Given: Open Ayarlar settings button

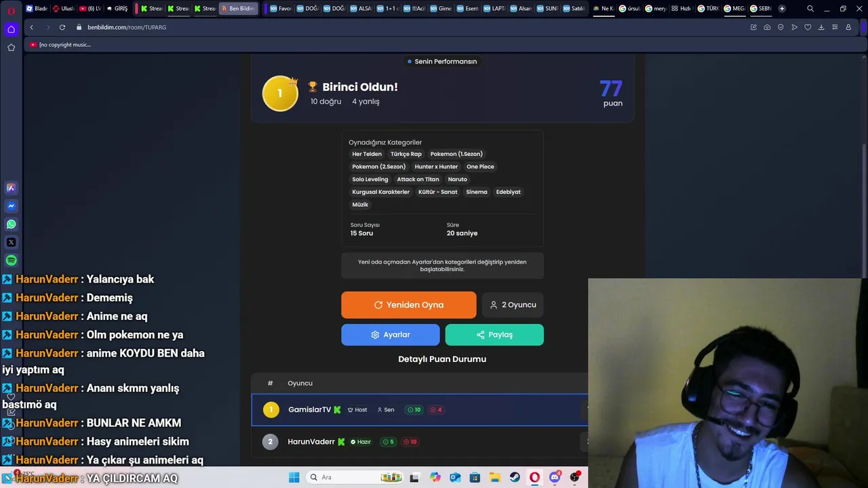Looking at the screenshot, I should (390, 335).
